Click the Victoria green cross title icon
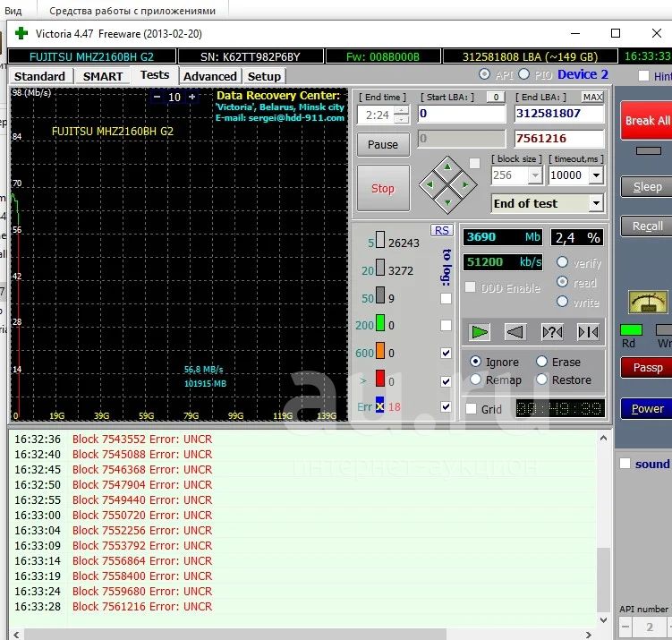Image resolution: width=672 pixels, height=640 pixels. 21,33
